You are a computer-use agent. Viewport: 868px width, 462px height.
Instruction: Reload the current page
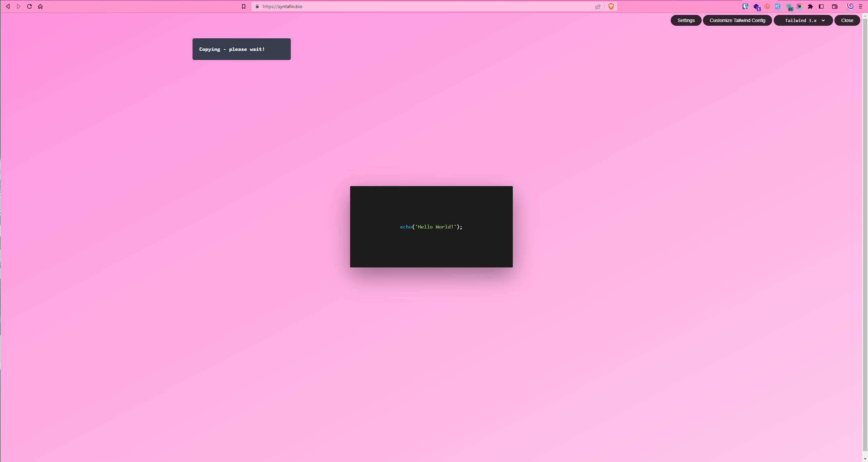click(29, 6)
